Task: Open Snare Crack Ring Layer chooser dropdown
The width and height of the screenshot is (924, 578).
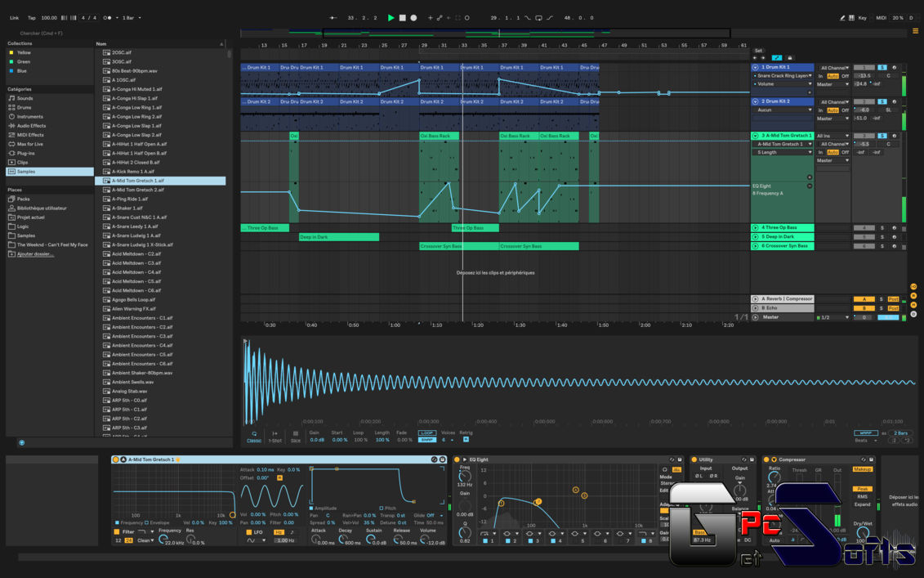Action: click(x=783, y=75)
